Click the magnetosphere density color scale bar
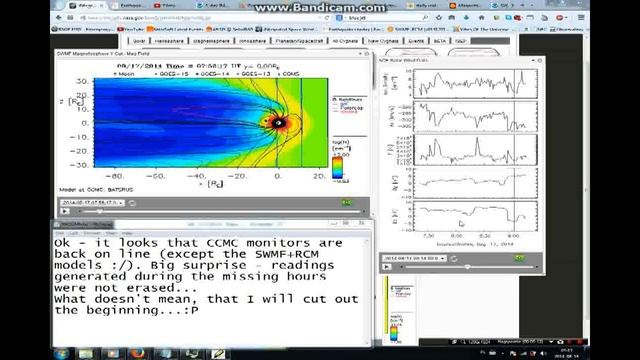Image resolution: width=640 pixels, height=360 pixels. coord(337,168)
